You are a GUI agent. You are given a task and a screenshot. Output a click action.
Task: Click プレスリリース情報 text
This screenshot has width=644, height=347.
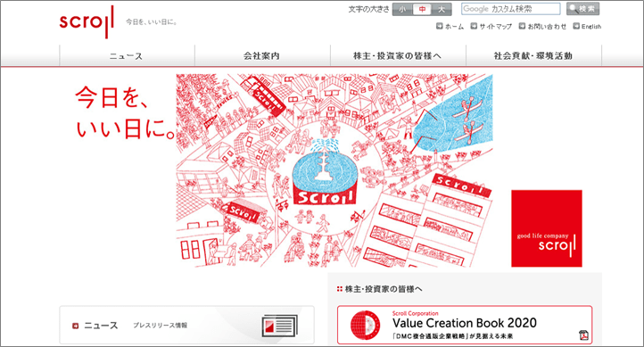click(x=160, y=326)
